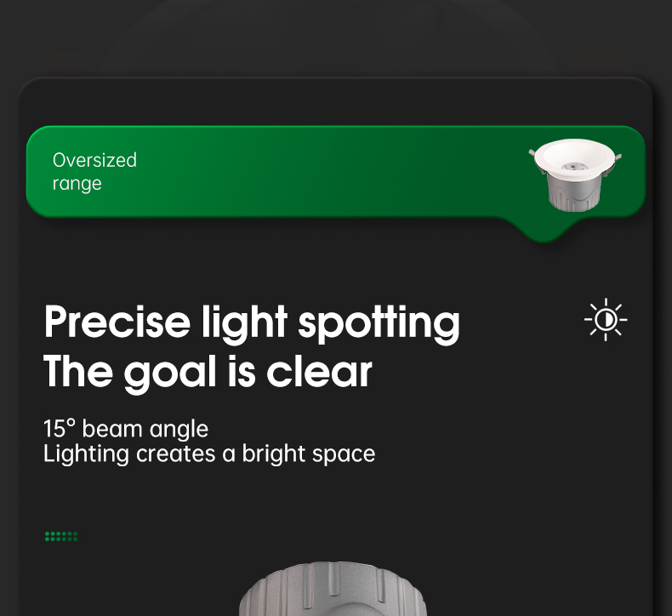Viewport: 672px width, 616px height.
Task: Click the word "Lighting" in the subtitle
Action: [x=86, y=454]
